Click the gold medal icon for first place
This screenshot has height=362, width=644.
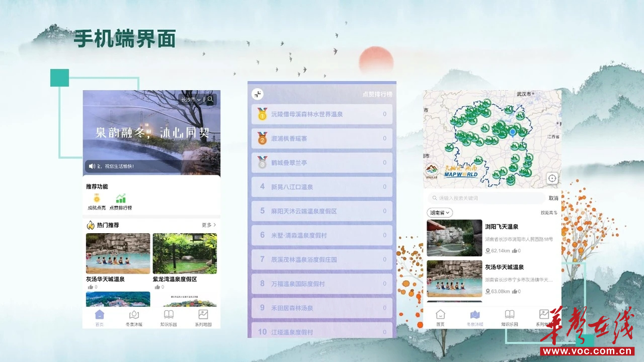point(262,114)
